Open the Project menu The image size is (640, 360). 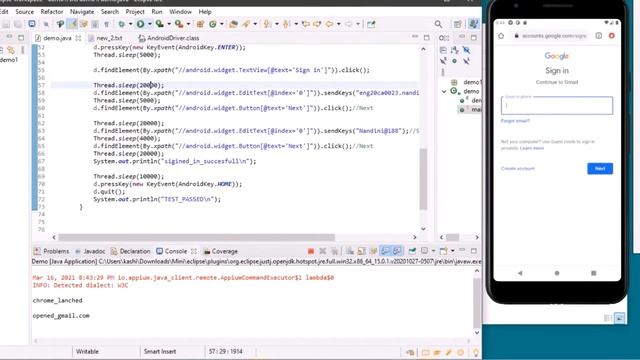pyautogui.click(x=135, y=12)
